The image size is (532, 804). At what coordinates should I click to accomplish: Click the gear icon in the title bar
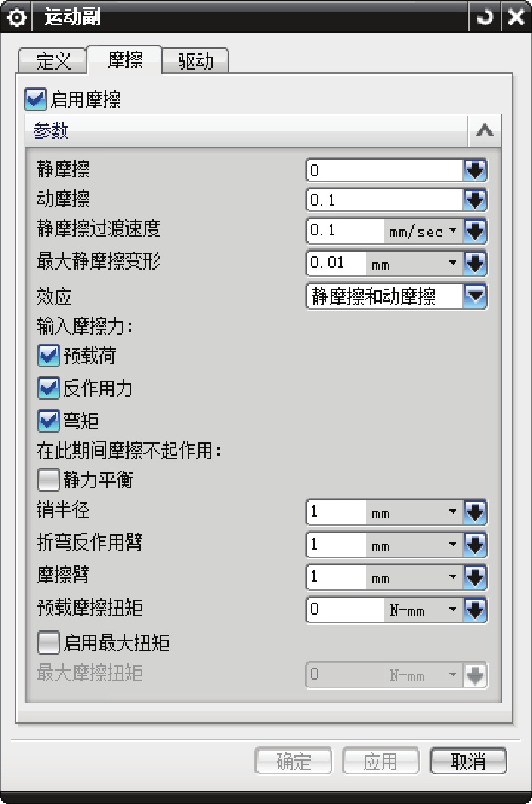16,17
